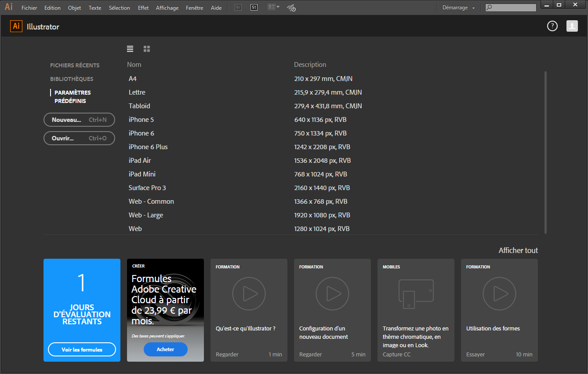The height and width of the screenshot is (374, 588).
Task: Click the Acheter button
Action: (165, 349)
